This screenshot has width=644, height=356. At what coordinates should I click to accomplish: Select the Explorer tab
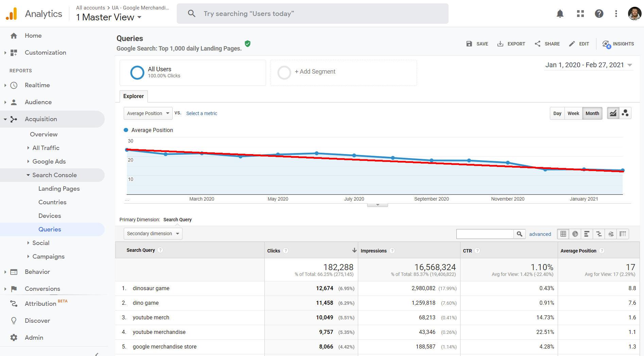[x=134, y=96]
